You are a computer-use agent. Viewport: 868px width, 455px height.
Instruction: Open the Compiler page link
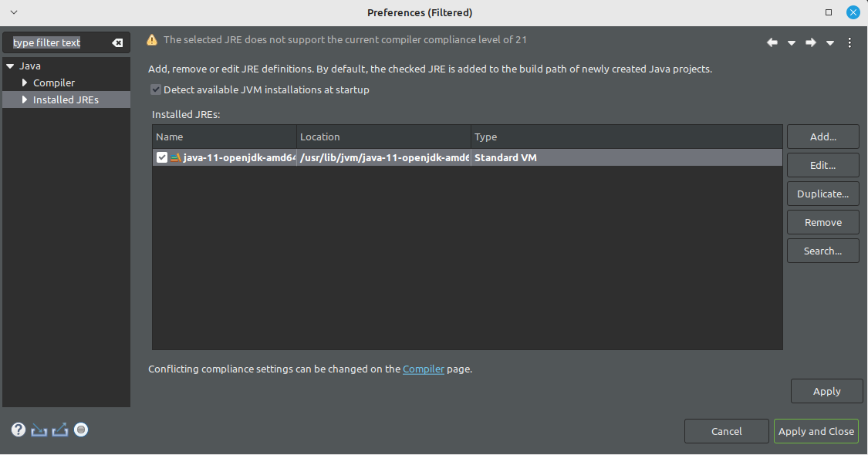[424, 369]
